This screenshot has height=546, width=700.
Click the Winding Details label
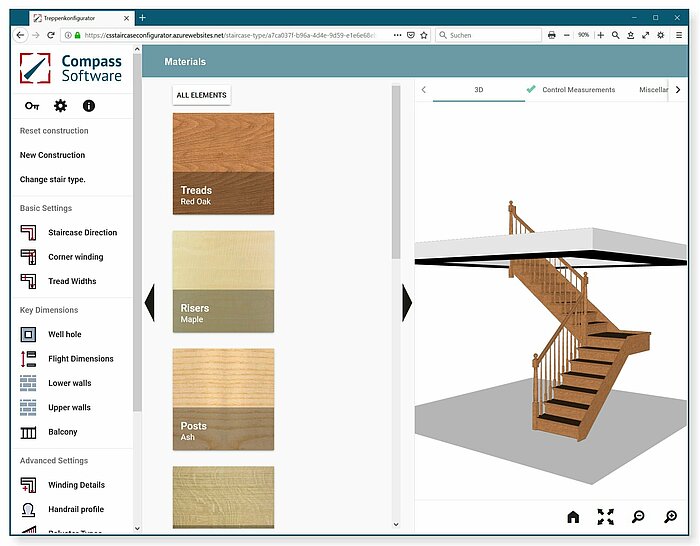[76, 485]
